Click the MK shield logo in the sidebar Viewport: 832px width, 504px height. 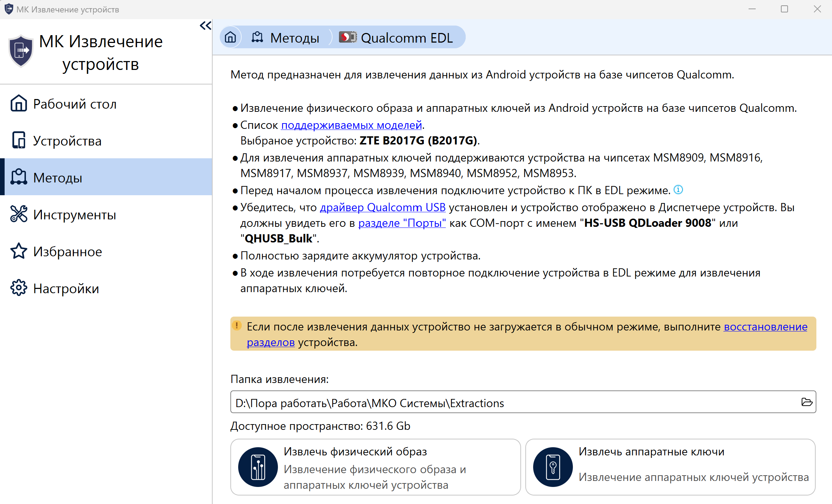point(21,51)
